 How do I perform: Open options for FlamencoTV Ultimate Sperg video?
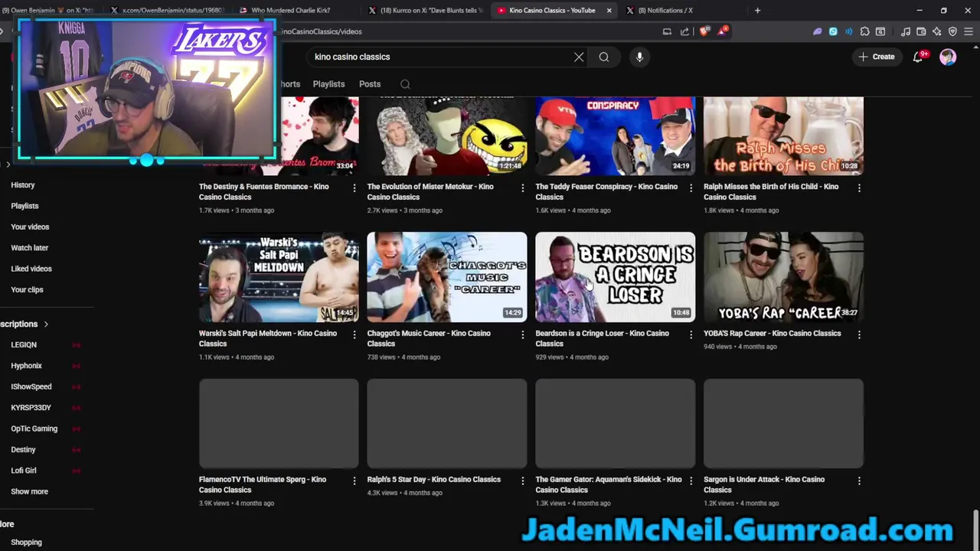354,481
